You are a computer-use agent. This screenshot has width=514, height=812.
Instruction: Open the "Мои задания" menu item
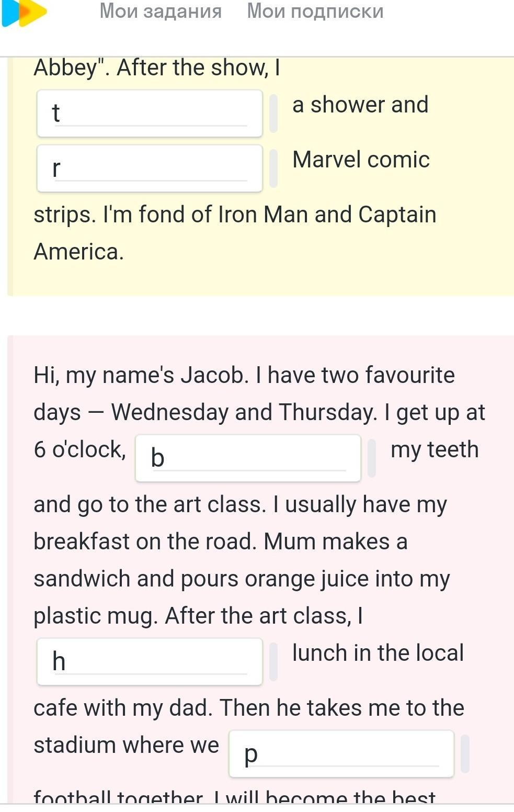click(161, 11)
